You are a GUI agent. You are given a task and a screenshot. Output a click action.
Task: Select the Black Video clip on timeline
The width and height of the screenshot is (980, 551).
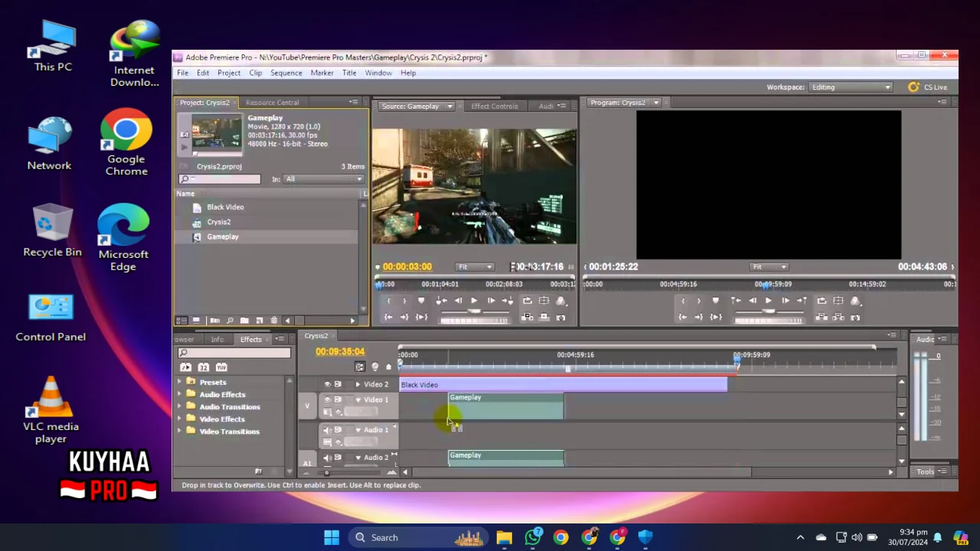(563, 385)
